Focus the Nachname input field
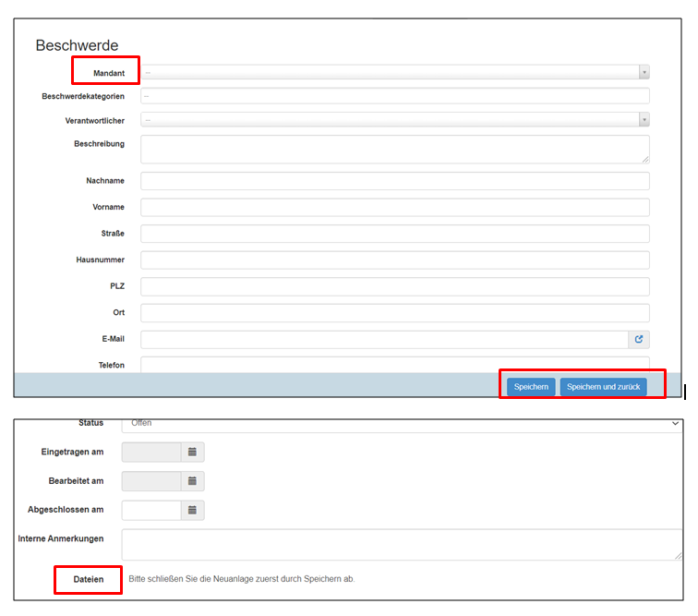This screenshot has height=616, width=698. point(394,181)
